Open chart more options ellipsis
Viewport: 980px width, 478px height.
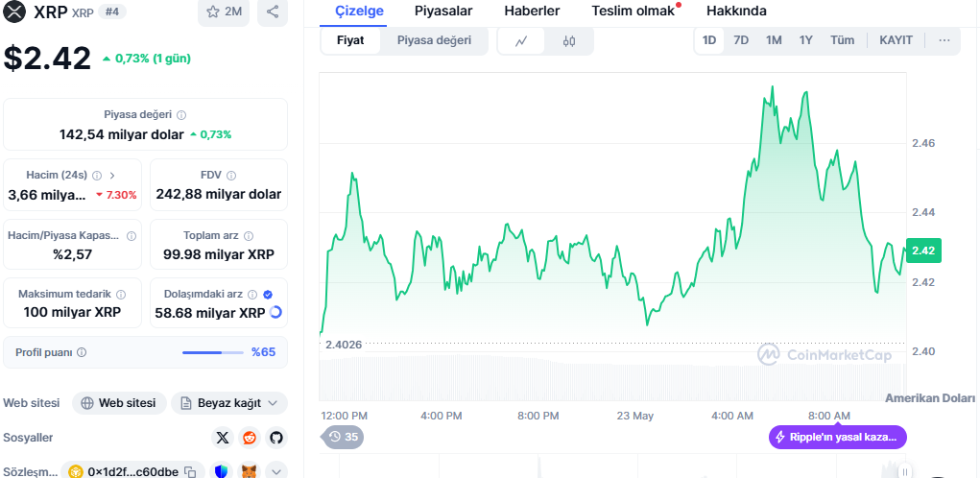[944, 40]
